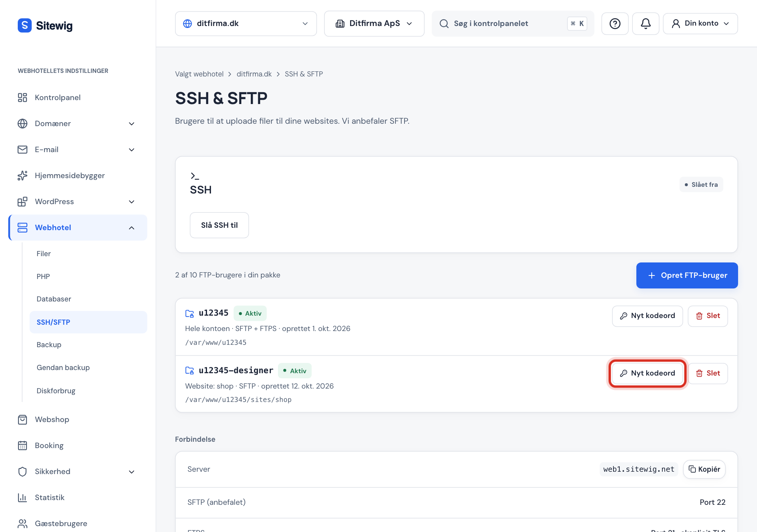Expand the E-mail sidebar section
Screen dimensions: 757x532
point(132,150)
